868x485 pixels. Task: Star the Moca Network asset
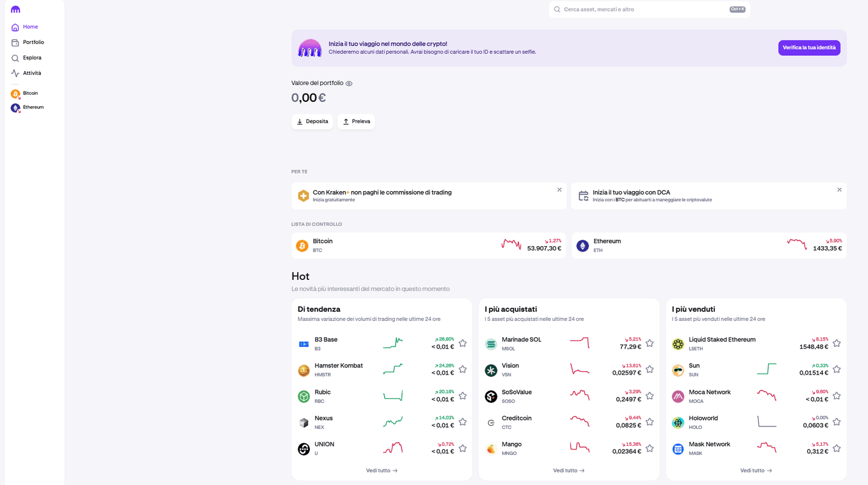tap(837, 396)
